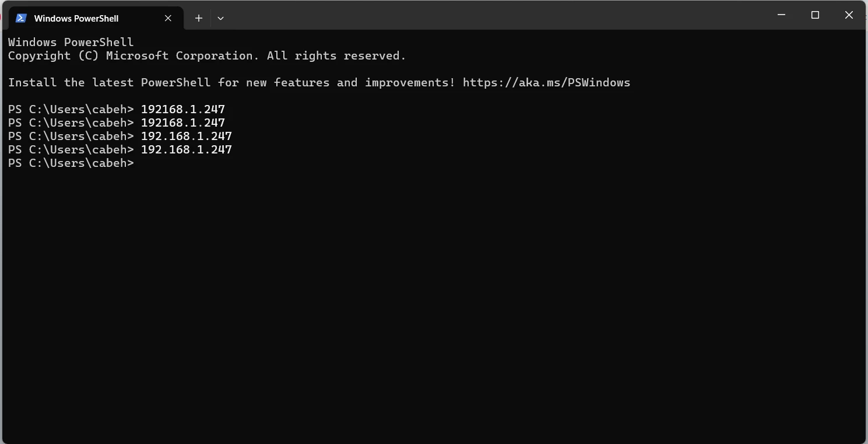Click the last 192.168.1.247 command entry
868x444 pixels.
pyautogui.click(x=186, y=149)
